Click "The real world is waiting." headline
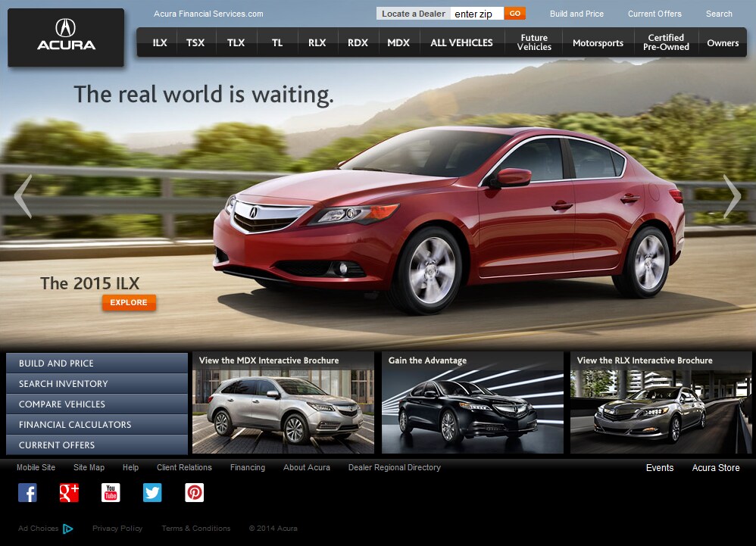Viewport: 756px width, 546px height. pyautogui.click(x=204, y=94)
